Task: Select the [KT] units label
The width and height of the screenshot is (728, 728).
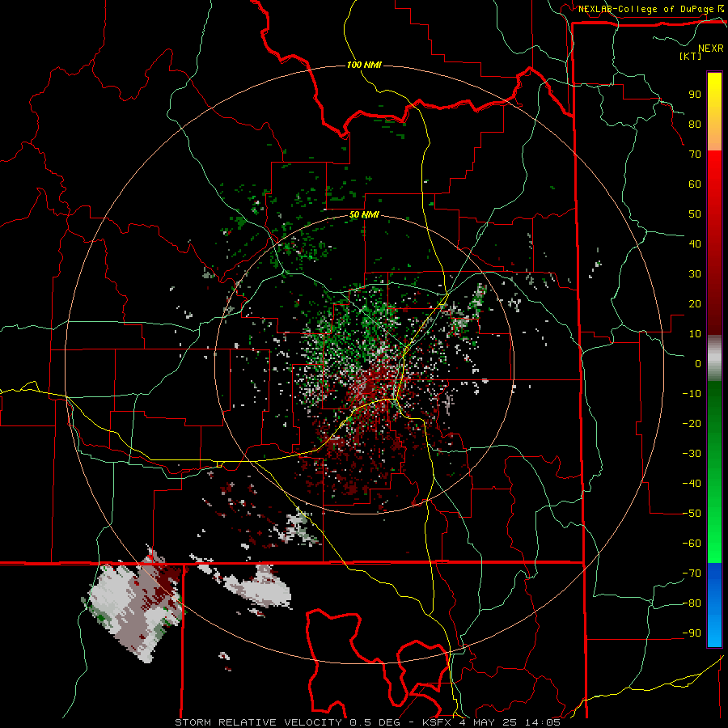Action: [x=691, y=56]
